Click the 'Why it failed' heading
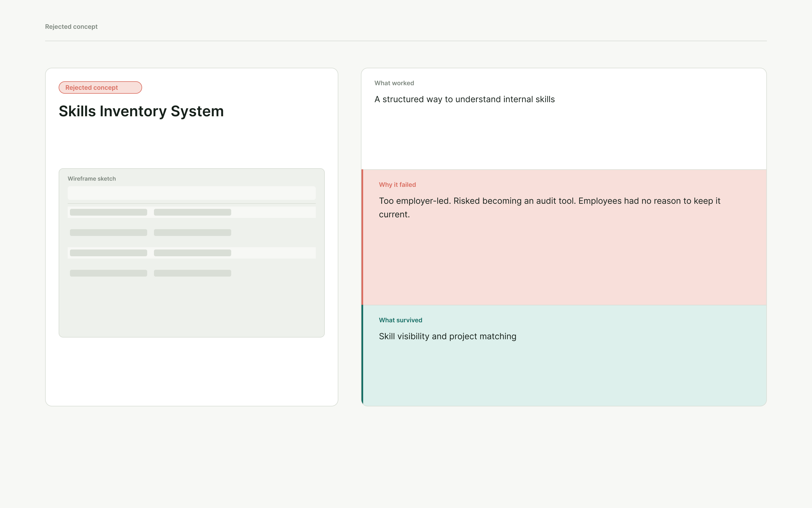This screenshot has height=508, width=812. pos(397,185)
